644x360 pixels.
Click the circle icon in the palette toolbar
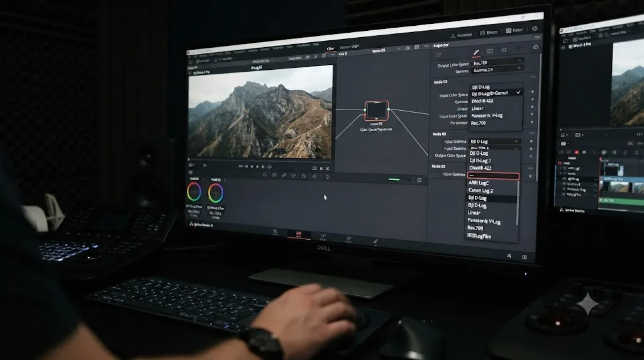(x=304, y=176)
